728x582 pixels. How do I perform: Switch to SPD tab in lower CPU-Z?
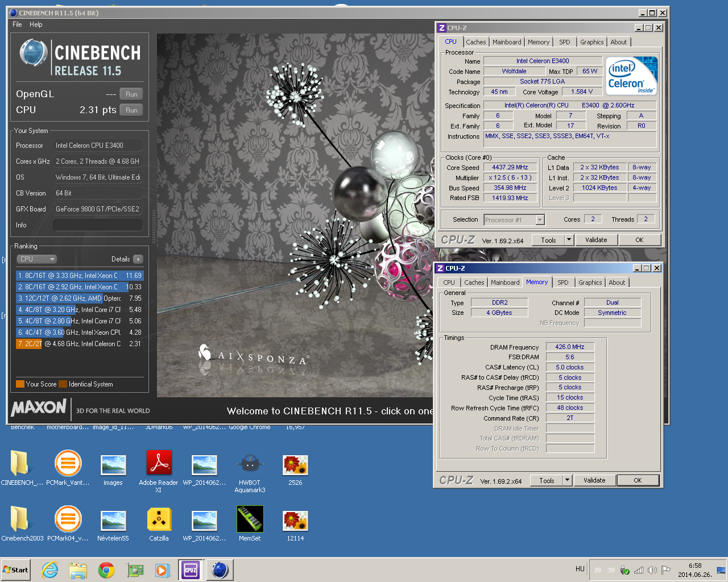[x=562, y=282]
